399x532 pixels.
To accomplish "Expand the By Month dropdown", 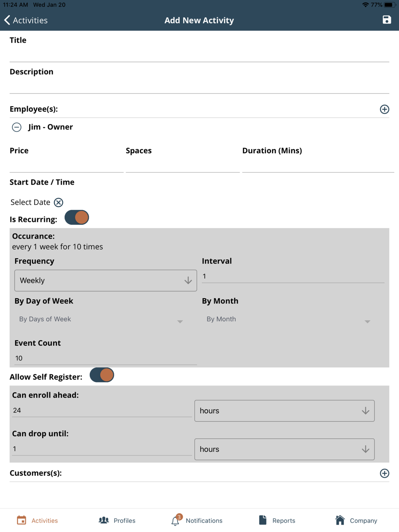I will (x=288, y=319).
